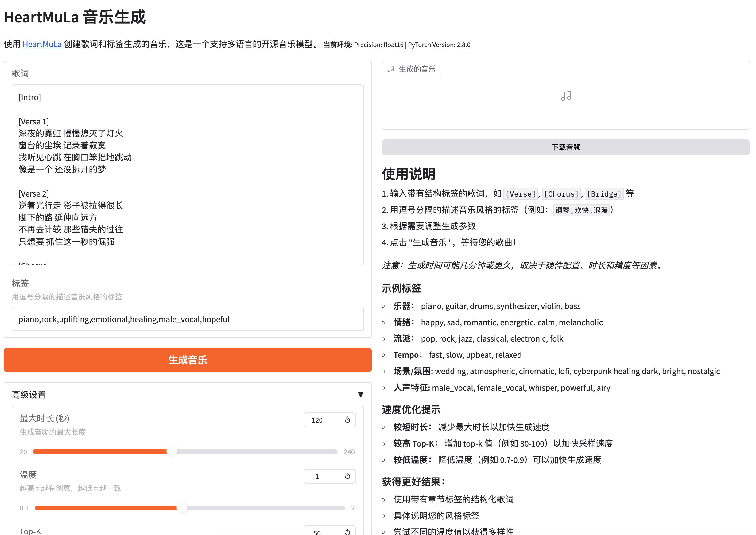Image resolution: width=756 pixels, height=535 pixels.
Task: Click the 生成的音乐 output label tab
Action: click(417, 69)
